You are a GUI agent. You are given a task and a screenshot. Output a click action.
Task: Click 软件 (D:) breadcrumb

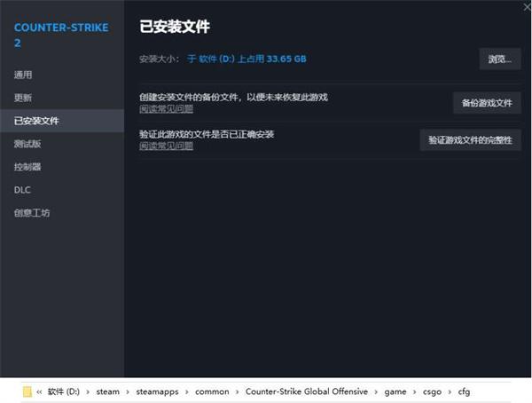pyautogui.click(x=64, y=391)
